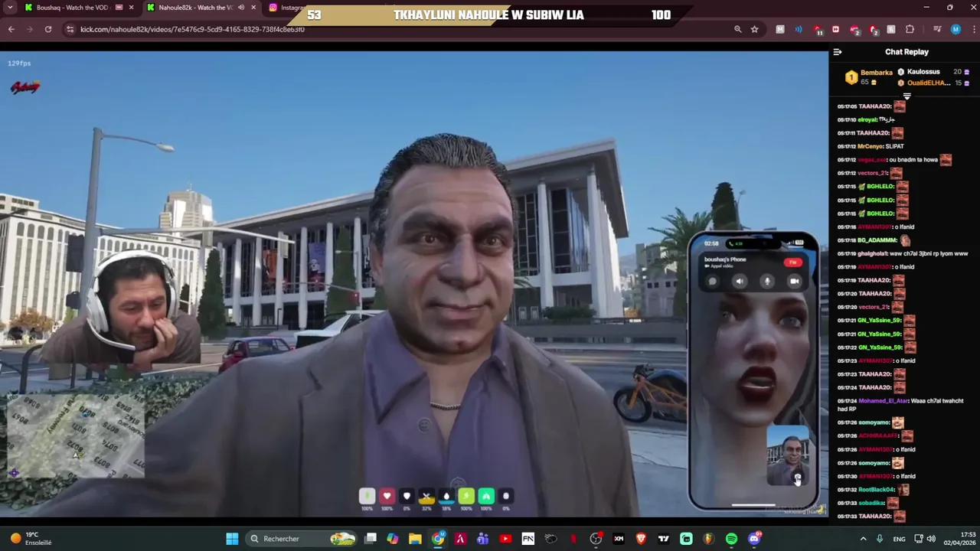Click username RootBlack04 in chat
The height and width of the screenshot is (551, 980).
tap(876, 490)
